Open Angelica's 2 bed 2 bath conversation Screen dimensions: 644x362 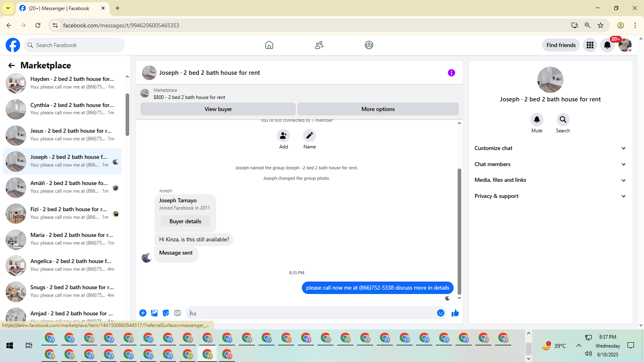click(x=62, y=265)
